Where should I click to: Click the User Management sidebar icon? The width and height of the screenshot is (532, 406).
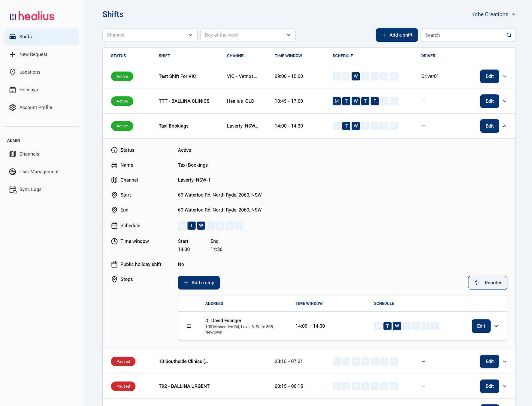click(13, 172)
